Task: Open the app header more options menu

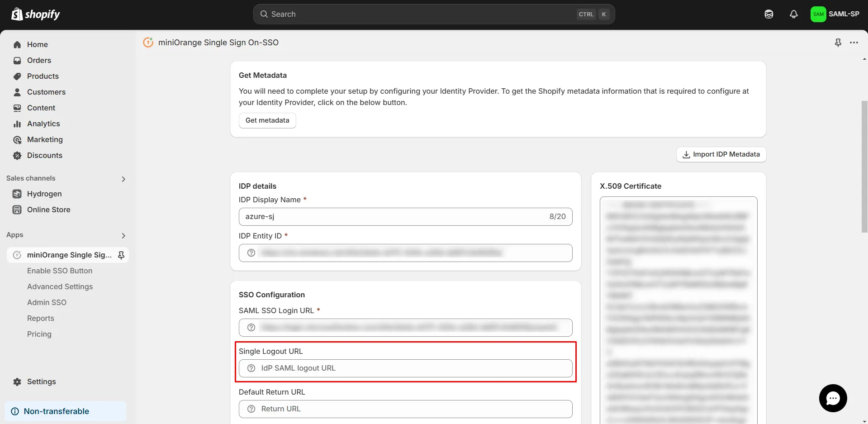Action: 854,43
